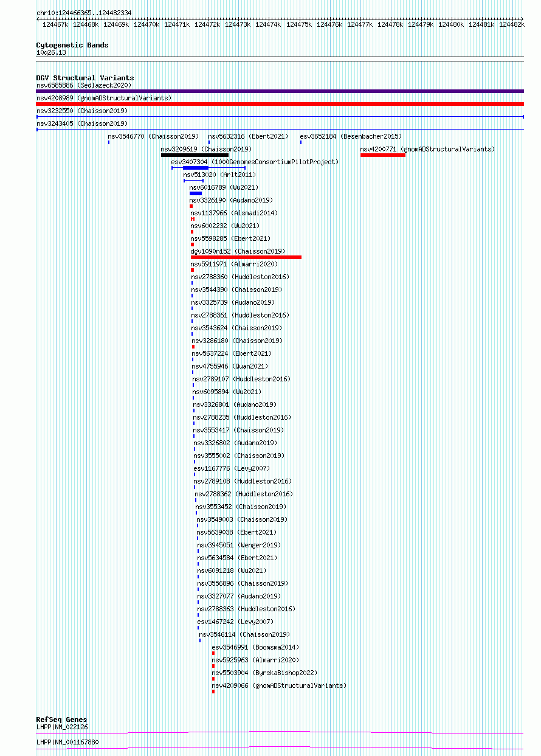Image resolution: width=541 pixels, height=756 pixels.
Task: Click nsv6002232 (Wu2021) label
Action: point(225,226)
